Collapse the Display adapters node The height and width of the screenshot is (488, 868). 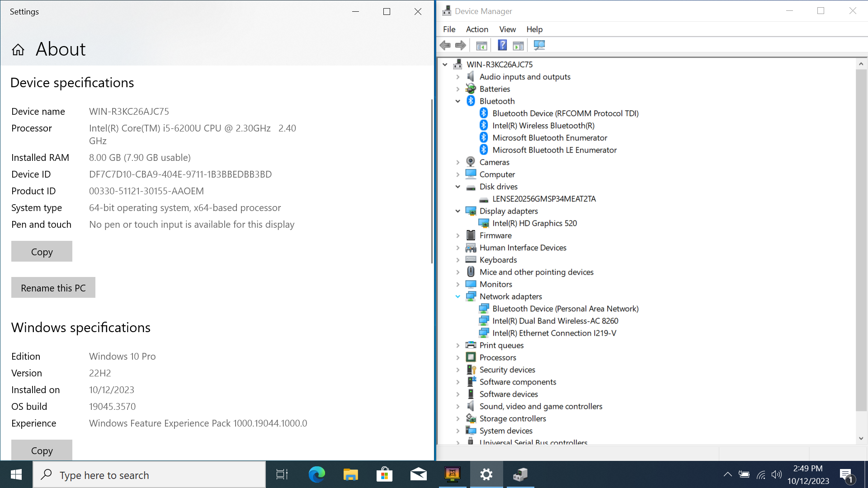(458, 211)
